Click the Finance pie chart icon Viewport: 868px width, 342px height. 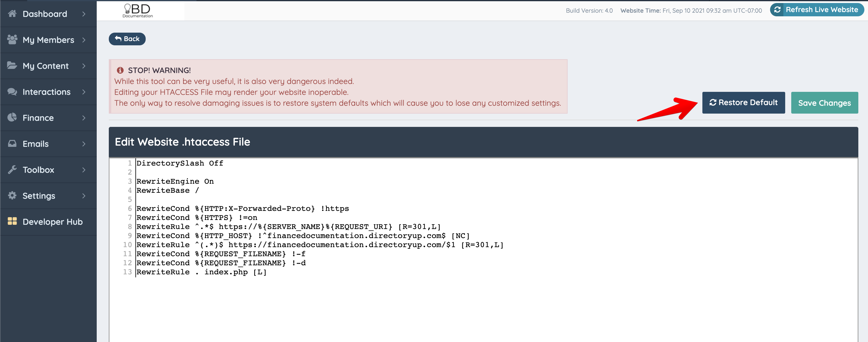tap(12, 117)
